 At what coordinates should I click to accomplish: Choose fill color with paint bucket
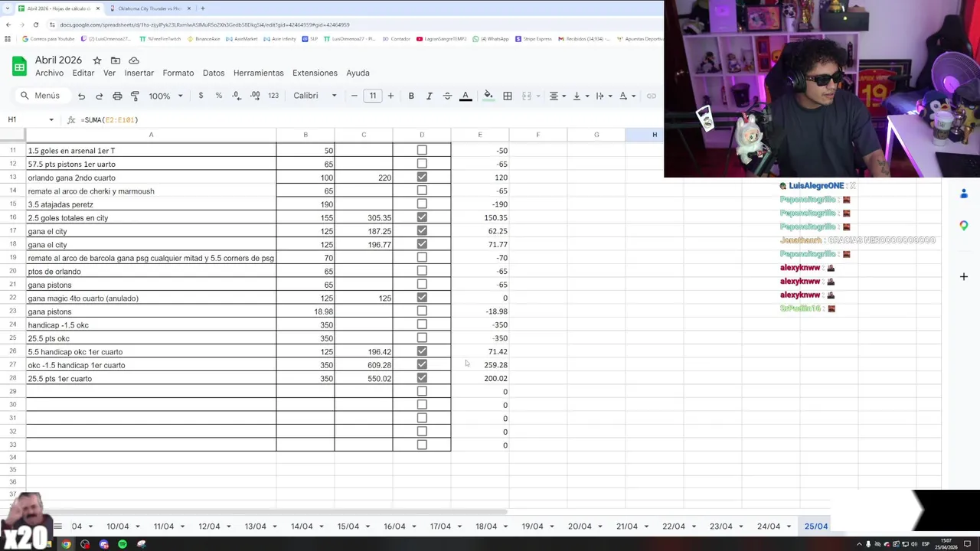click(488, 96)
